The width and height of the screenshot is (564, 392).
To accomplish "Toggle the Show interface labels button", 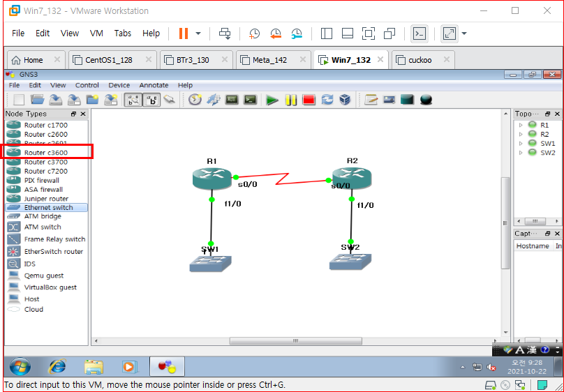I will coord(133,100).
